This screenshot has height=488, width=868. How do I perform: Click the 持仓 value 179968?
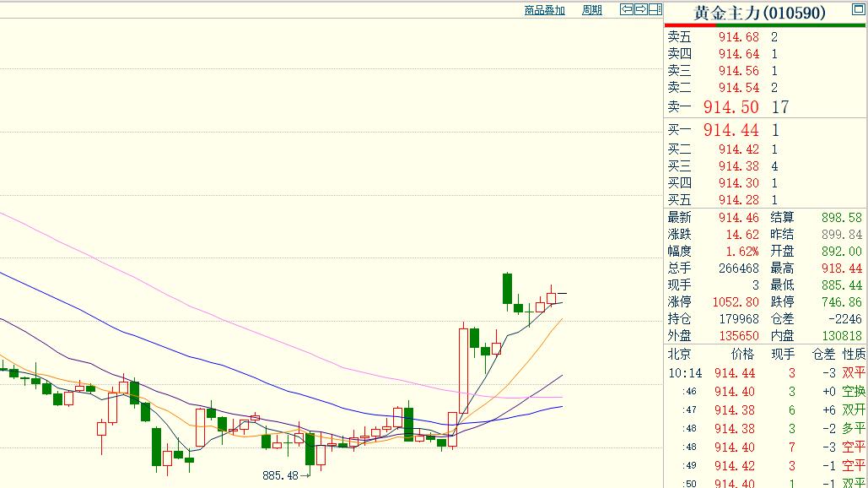[738, 319]
